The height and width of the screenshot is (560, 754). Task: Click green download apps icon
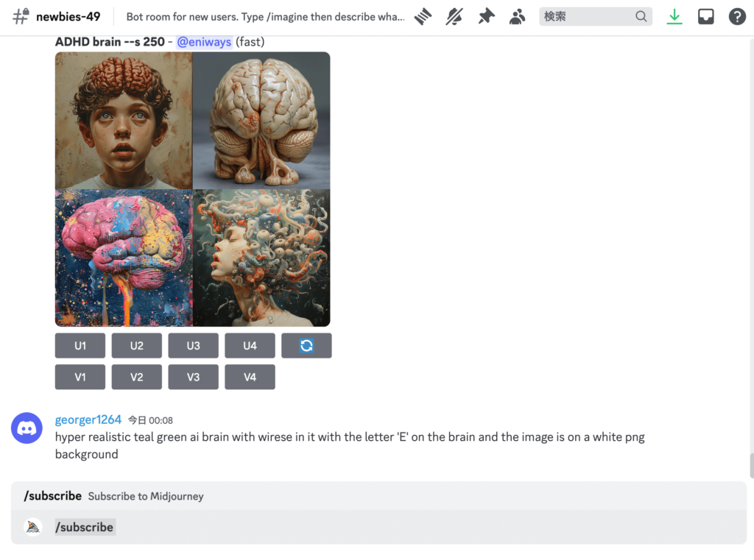(674, 17)
